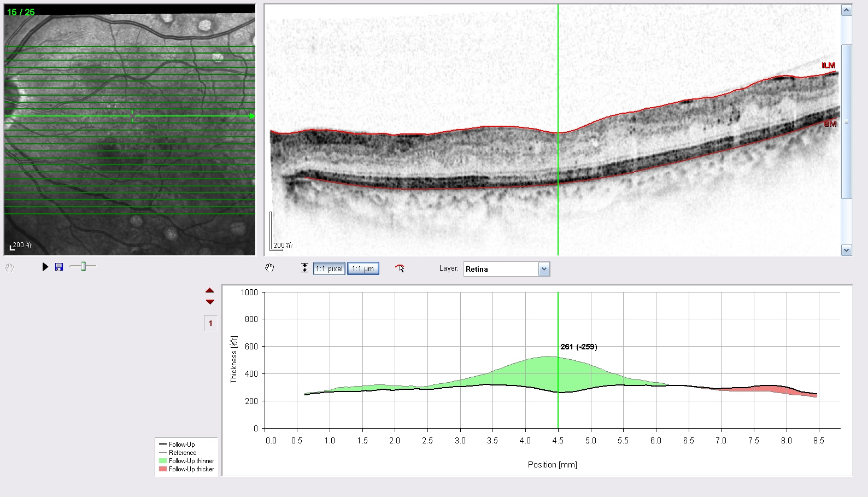Click the B-scan vertical scrollbar thumb
868x497 pixels.
847,121
